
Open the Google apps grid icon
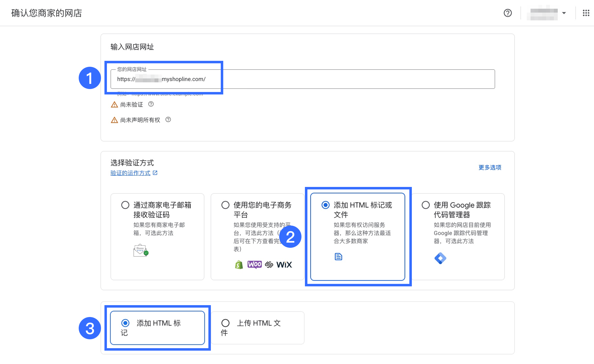click(x=586, y=13)
